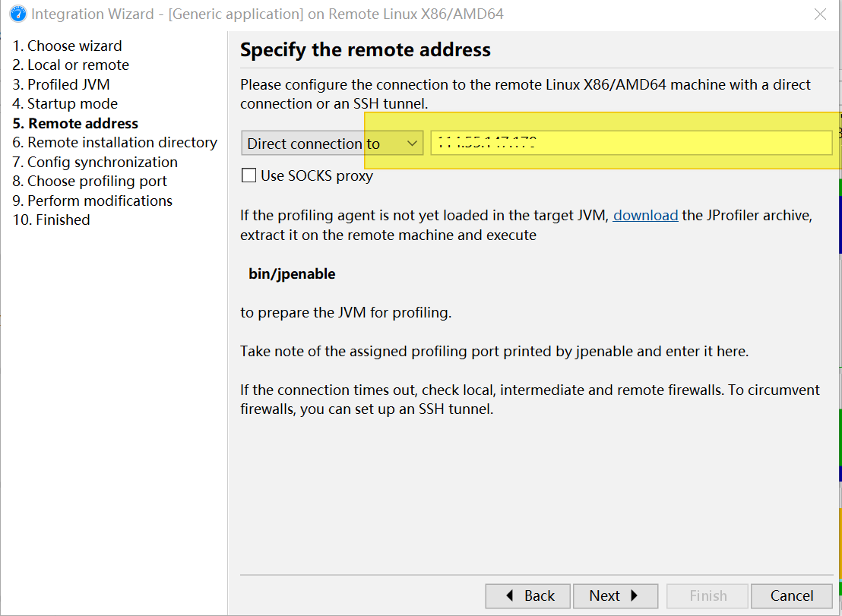Select step 6. Remote installation directory
Image resolution: width=842 pixels, height=616 pixels.
115,142
